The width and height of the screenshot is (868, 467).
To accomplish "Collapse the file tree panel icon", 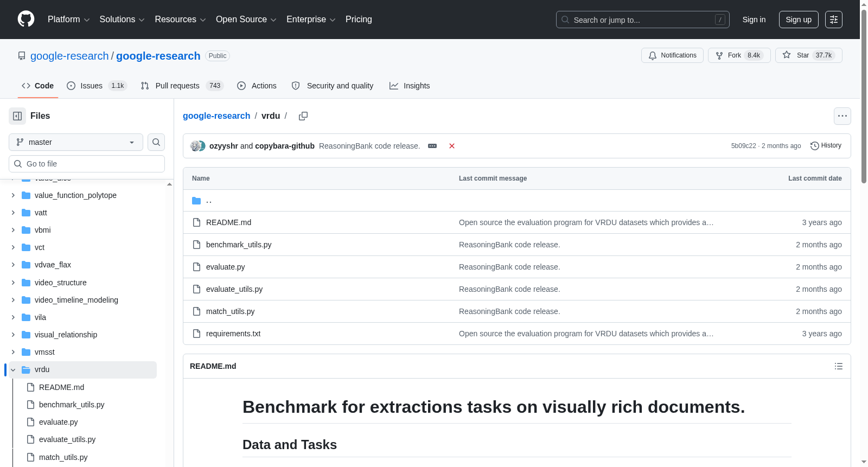I will tap(17, 116).
